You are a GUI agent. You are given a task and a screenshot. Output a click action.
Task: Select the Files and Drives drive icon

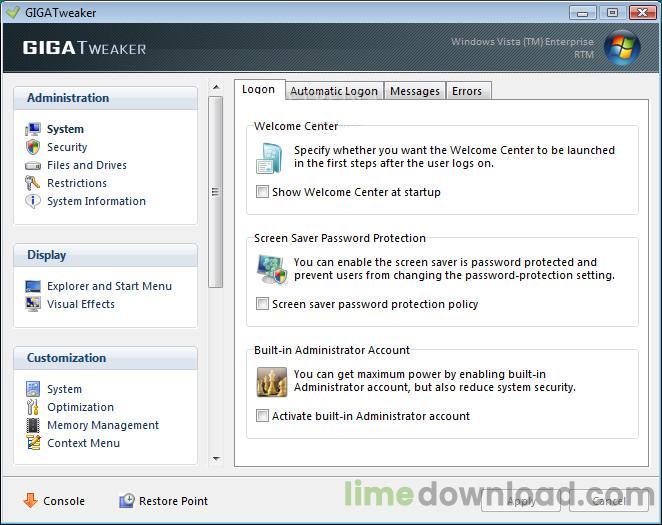[33, 165]
